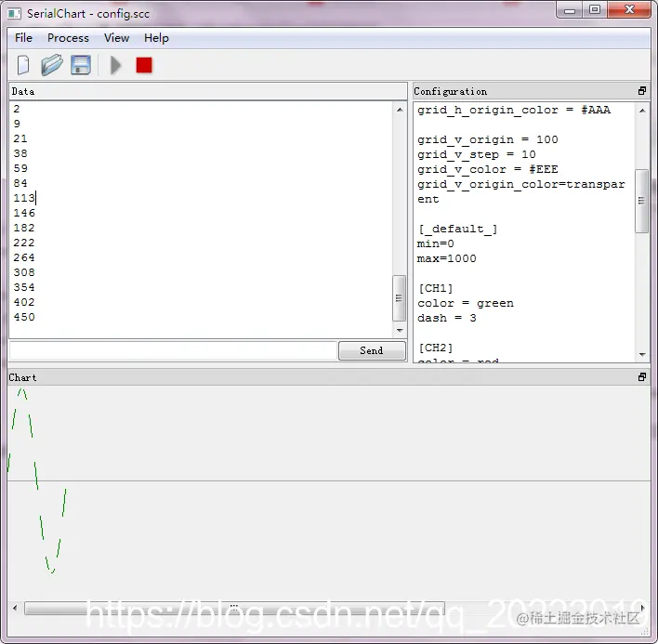
Task: Click the Chart horizontal scrollbar thumb
Action: pyautogui.click(x=234, y=608)
